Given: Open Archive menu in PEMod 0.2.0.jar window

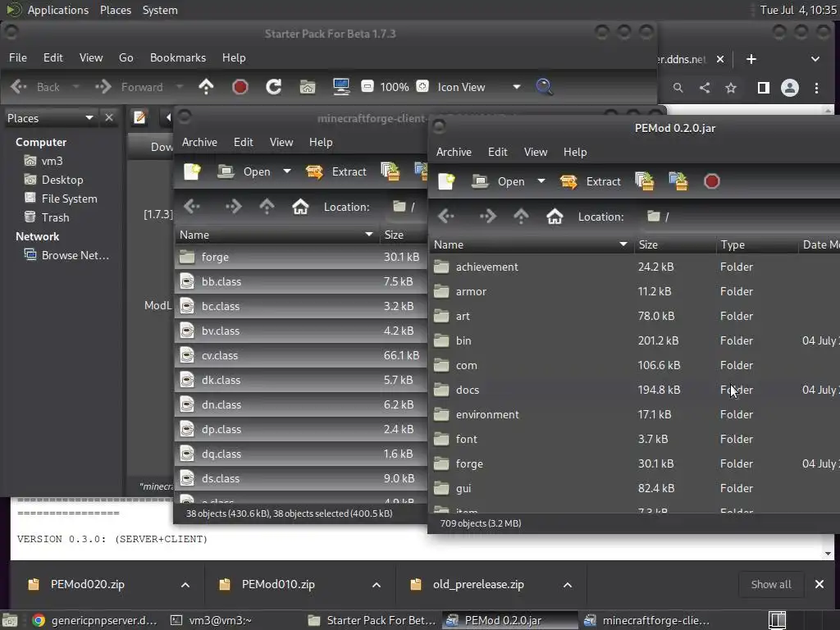Looking at the screenshot, I should 454,152.
